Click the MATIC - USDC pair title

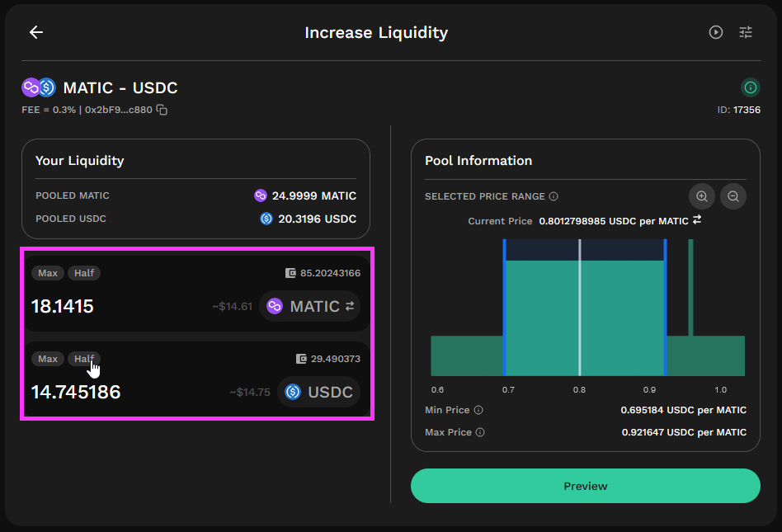(120, 87)
